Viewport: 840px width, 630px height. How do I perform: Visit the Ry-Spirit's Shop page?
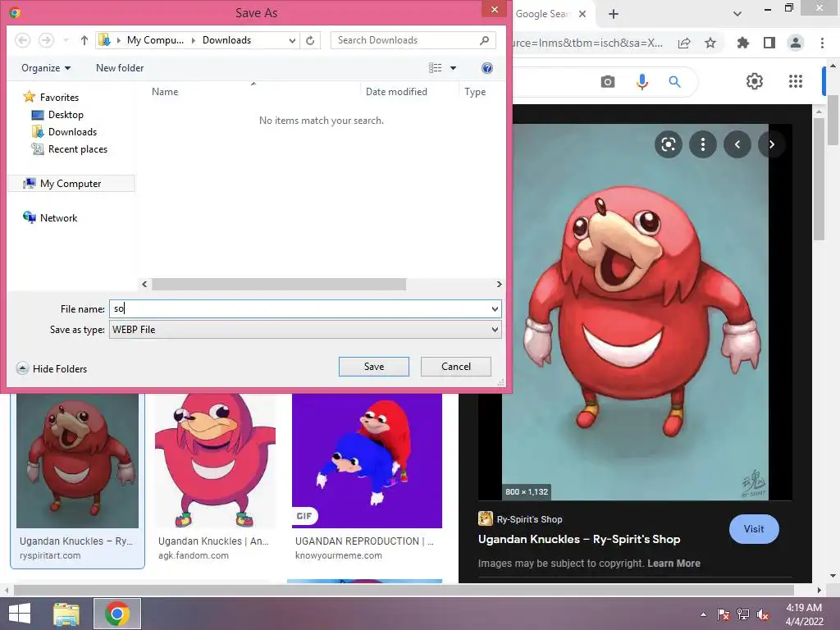click(x=754, y=529)
